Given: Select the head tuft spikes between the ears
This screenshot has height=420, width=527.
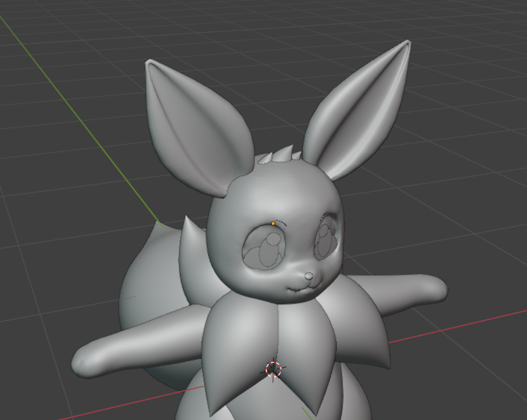Looking at the screenshot, I should pyautogui.click(x=280, y=155).
